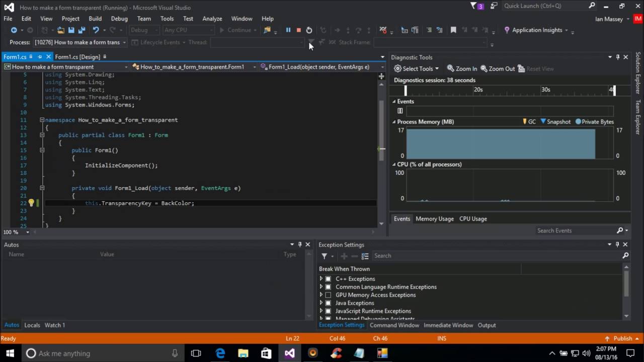
Task: Open the Debug configuration dropdown
Action: pos(144,30)
